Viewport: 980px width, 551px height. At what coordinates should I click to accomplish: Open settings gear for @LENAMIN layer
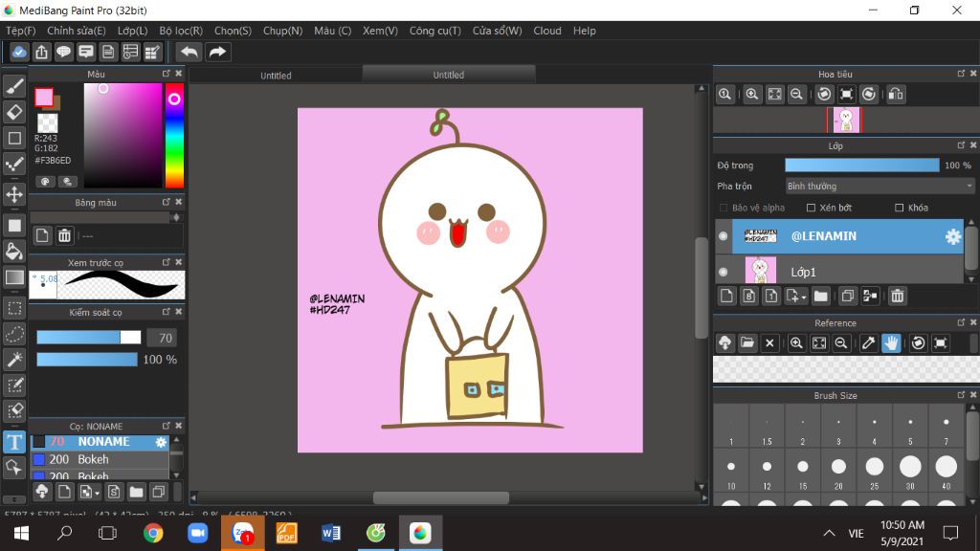(952, 236)
